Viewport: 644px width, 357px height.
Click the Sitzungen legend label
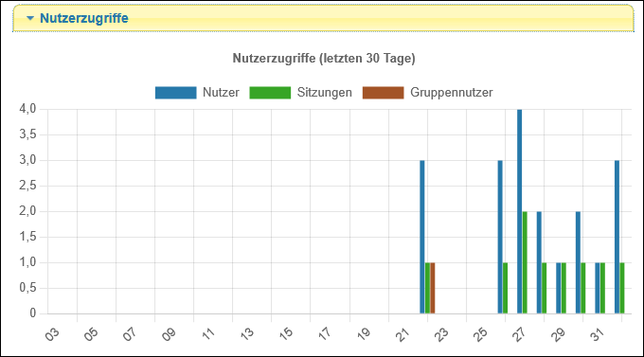coord(325,93)
